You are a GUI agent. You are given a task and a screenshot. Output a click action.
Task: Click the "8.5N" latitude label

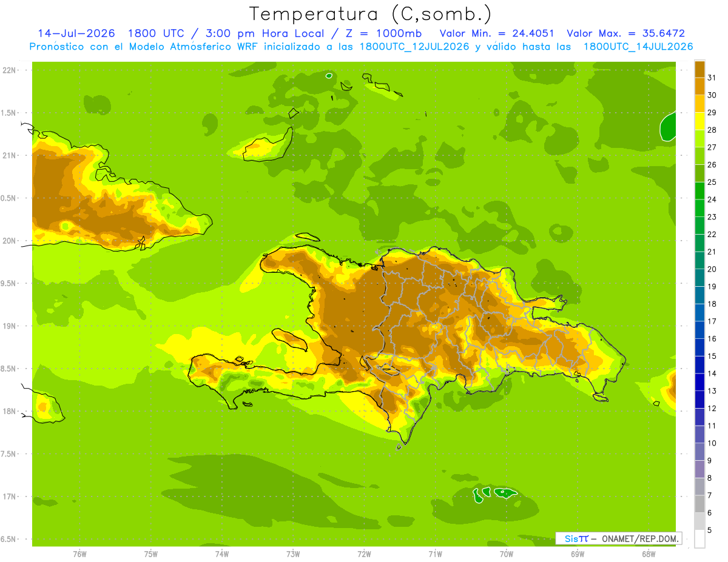(x=8, y=369)
